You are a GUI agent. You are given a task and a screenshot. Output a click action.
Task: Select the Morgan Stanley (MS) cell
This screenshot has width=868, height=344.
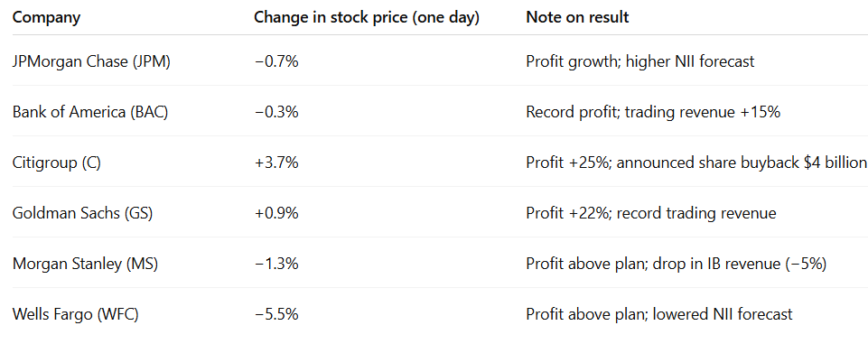[85, 265]
